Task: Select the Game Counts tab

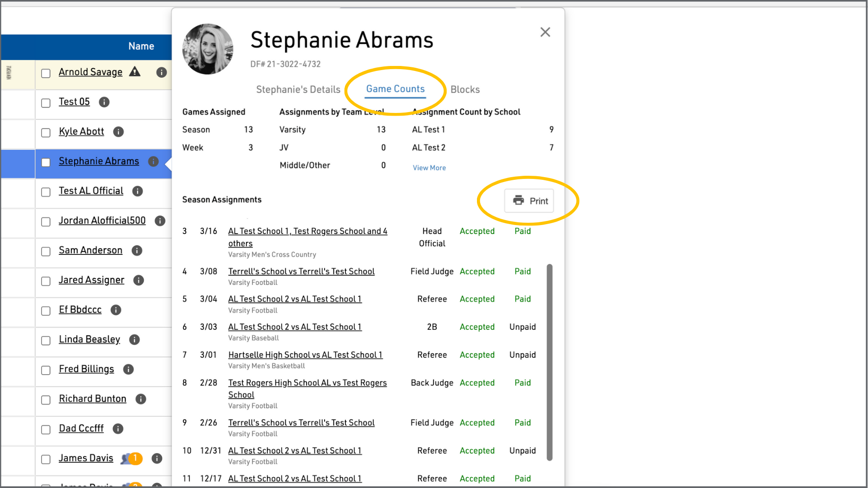Action: click(395, 89)
